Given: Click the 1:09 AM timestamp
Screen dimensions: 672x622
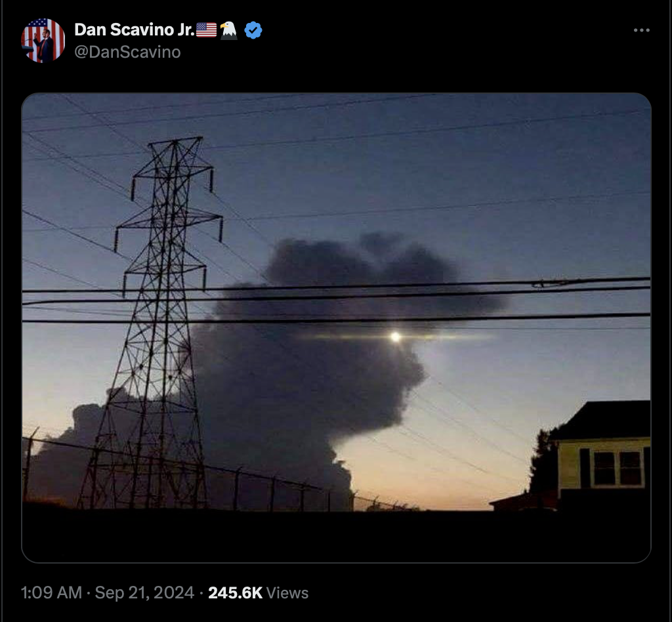Looking at the screenshot, I should [x=51, y=593].
